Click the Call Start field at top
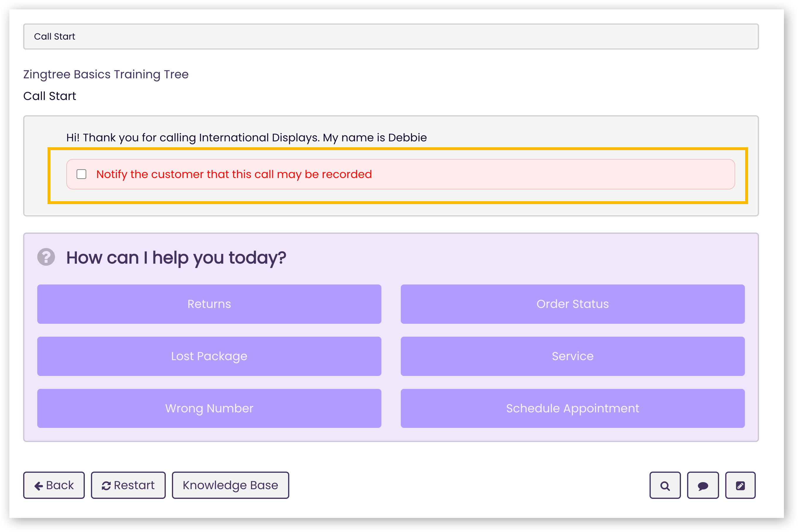The height and width of the screenshot is (532, 798). pos(390,36)
